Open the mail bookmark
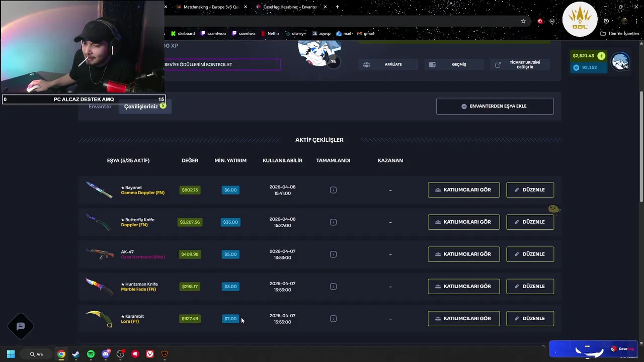 tap(344, 34)
